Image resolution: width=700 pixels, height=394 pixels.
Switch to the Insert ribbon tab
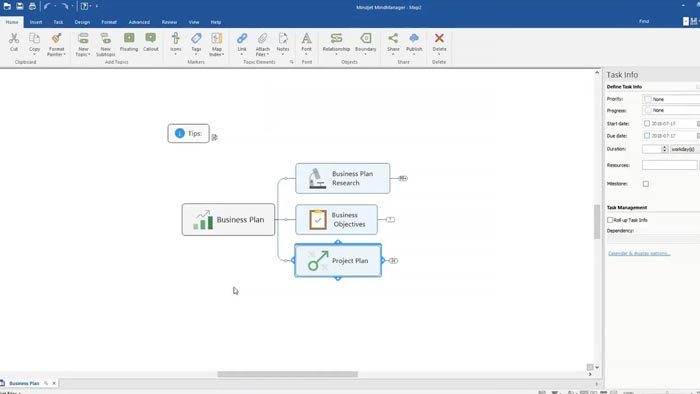(x=36, y=22)
